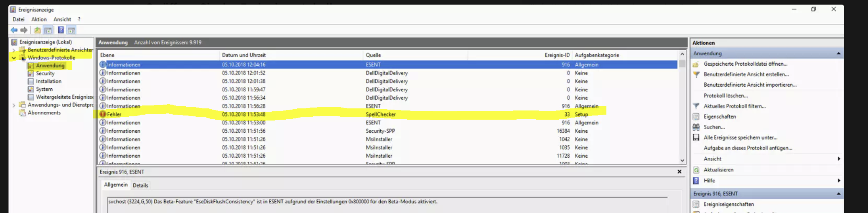Click the Security log icon
Viewport: 868px width, 213px height.
31,73
